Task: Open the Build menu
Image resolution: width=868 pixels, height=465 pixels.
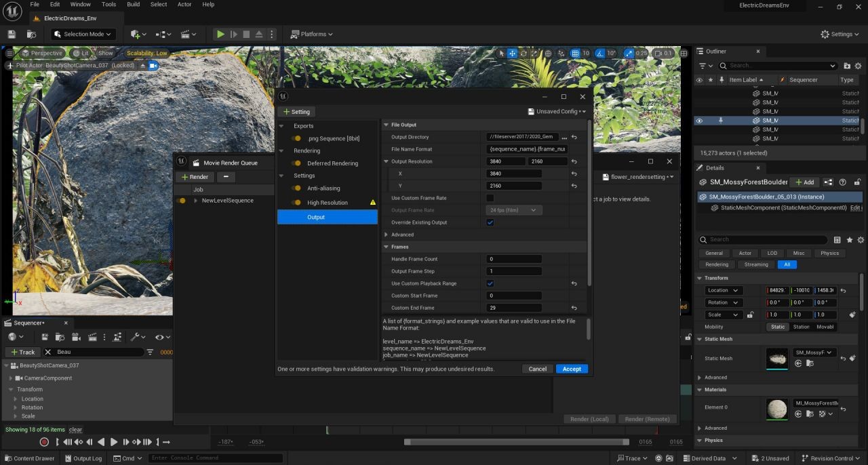Action: 133,4
